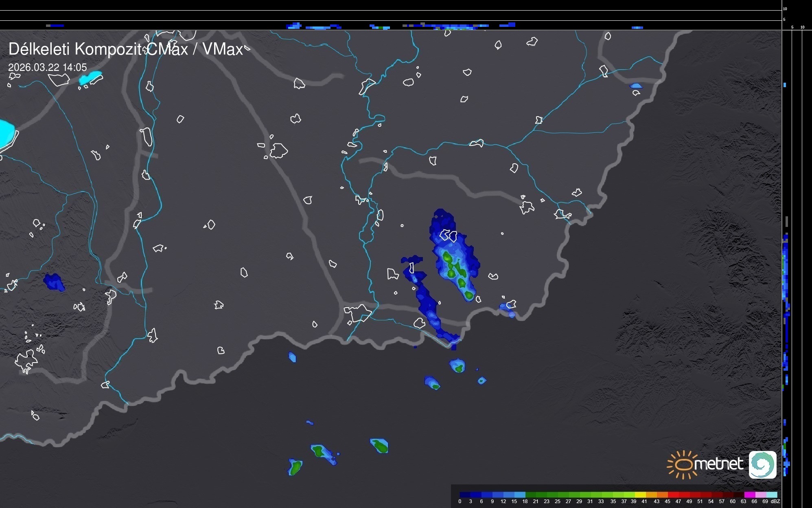Click the white swirl radar app icon
812x508 pixels.
coord(762,464)
